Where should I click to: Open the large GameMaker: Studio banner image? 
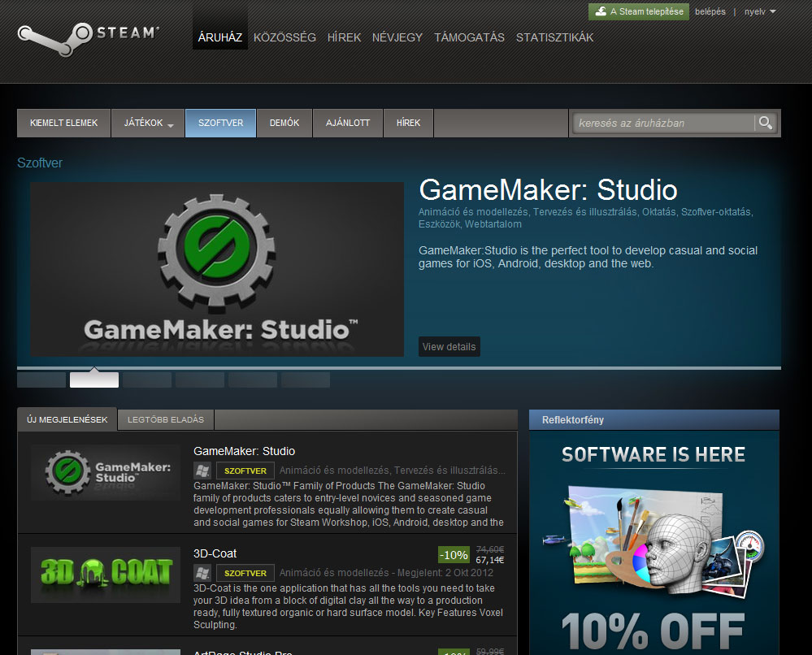[217, 269]
